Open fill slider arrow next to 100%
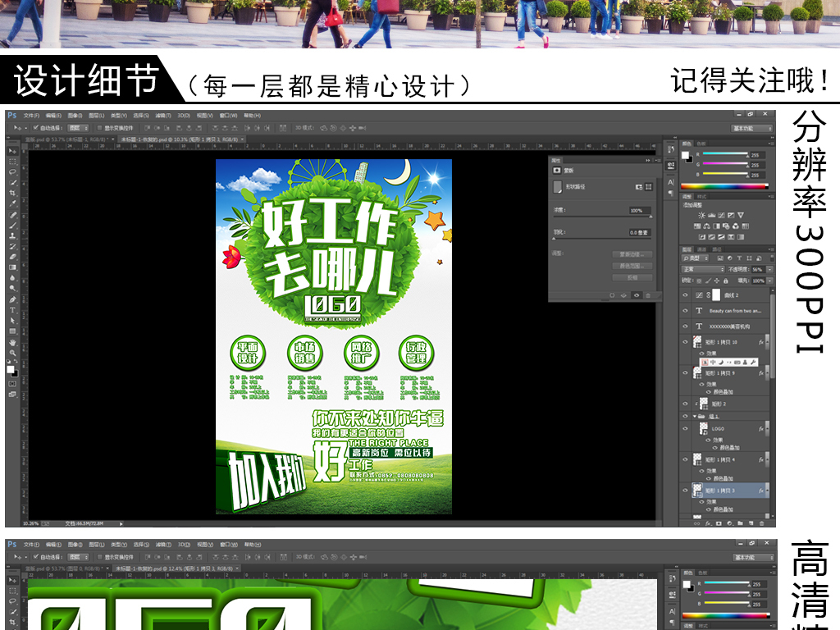 coord(769,281)
